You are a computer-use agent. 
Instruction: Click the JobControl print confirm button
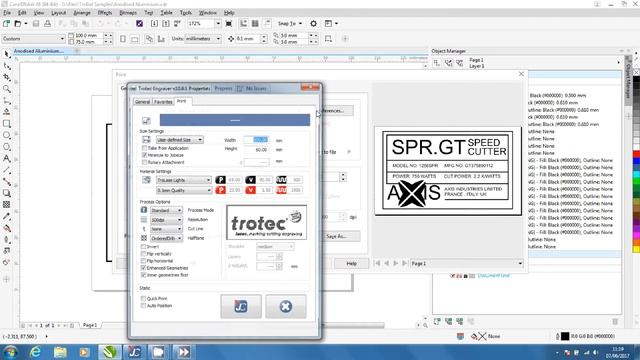[x=241, y=306]
